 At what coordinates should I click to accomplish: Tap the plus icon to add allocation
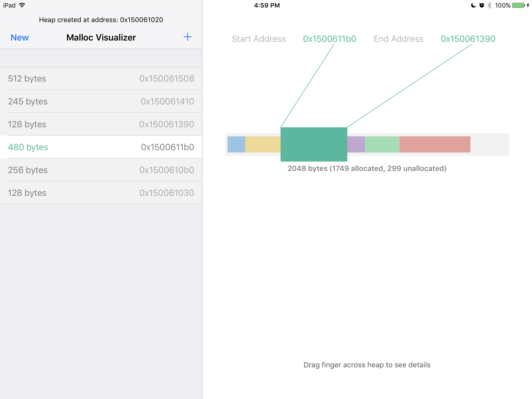point(187,37)
